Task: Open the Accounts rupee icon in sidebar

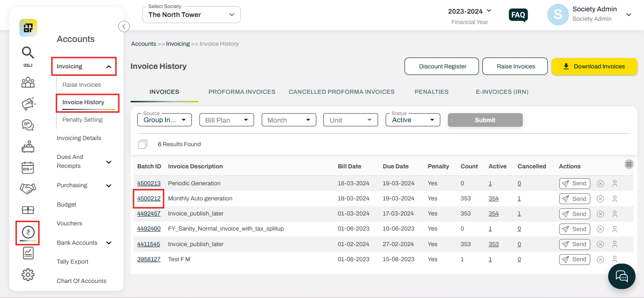Action: (x=28, y=232)
